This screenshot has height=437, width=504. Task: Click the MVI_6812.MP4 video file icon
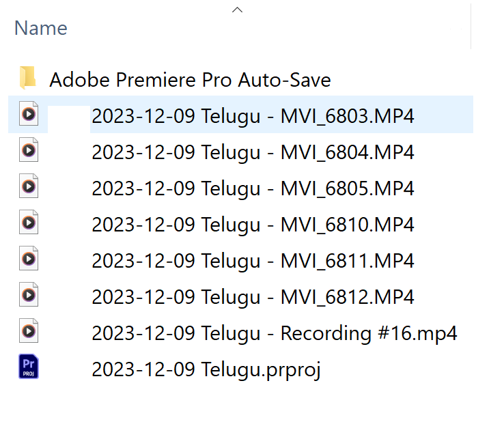click(28, 296)
